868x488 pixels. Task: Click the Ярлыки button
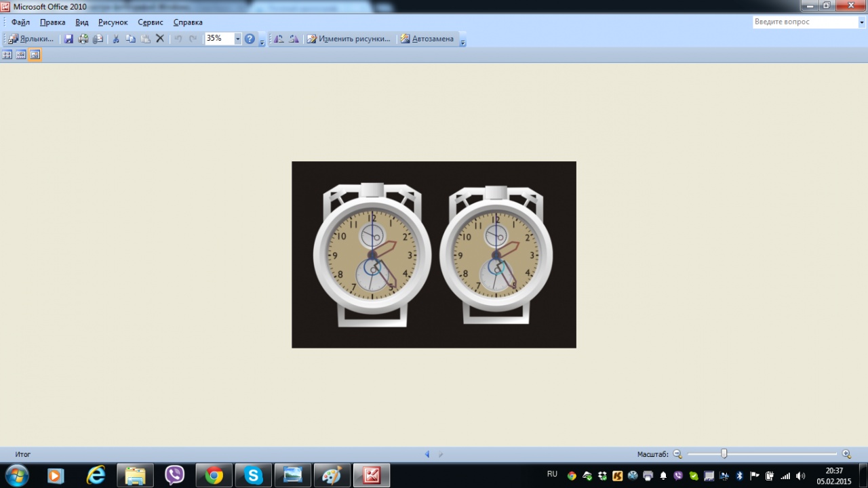click(x=31, y=39)
